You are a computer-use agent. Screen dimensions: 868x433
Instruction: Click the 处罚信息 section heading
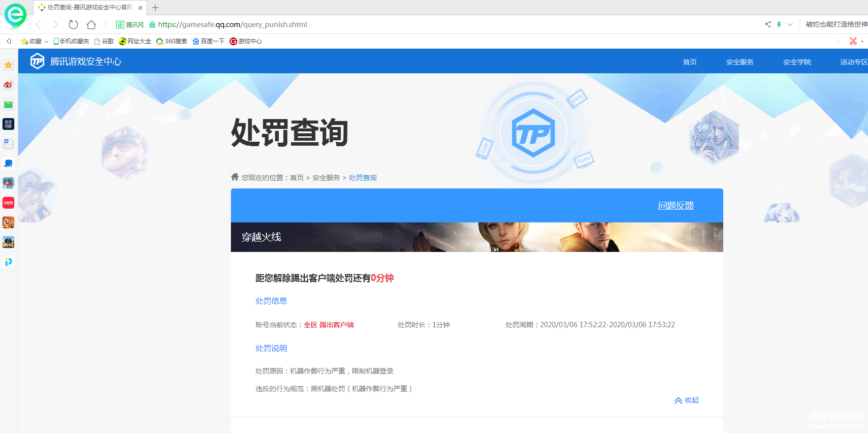pos(271,301)
